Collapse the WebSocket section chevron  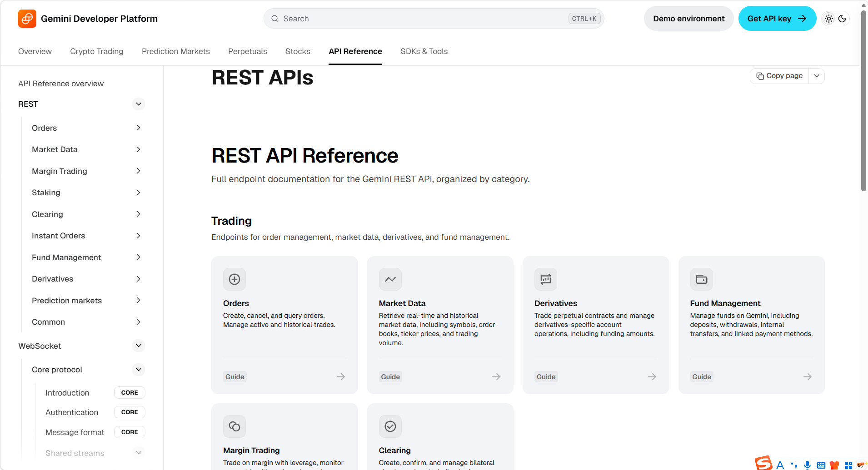(x=139, y=346)
